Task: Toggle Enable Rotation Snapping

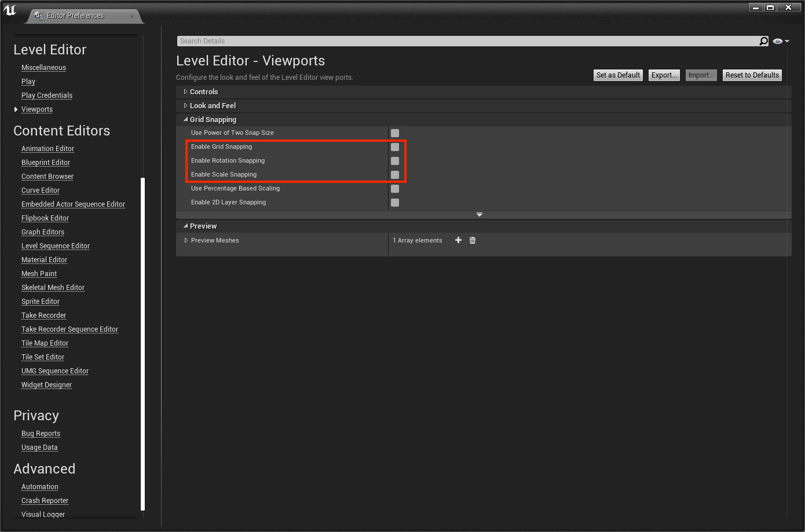Action: pos(395,161)
